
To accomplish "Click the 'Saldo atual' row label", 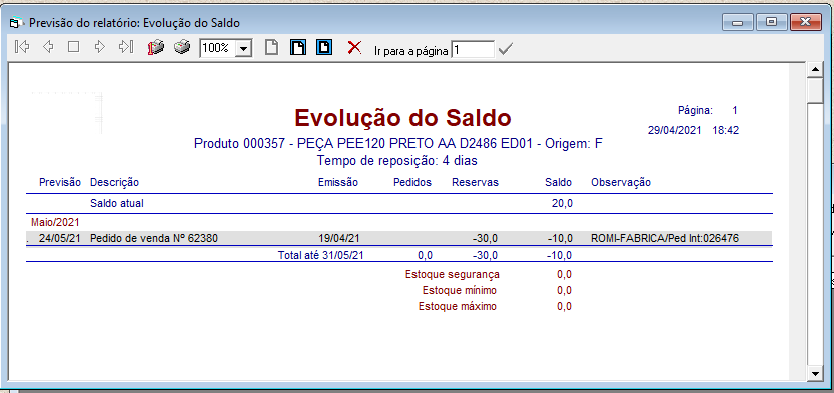I will [x=116, y=204].
